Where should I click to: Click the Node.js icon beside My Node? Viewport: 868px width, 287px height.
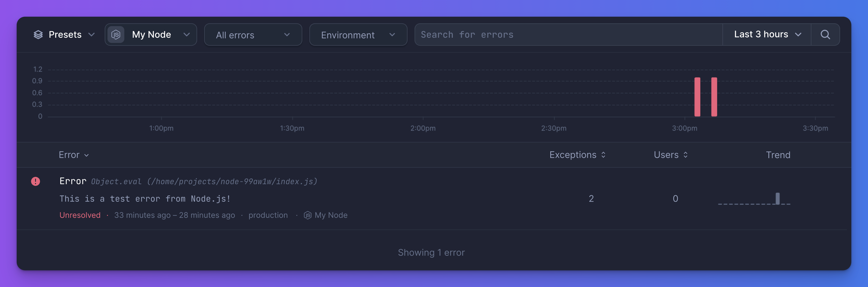116,35
